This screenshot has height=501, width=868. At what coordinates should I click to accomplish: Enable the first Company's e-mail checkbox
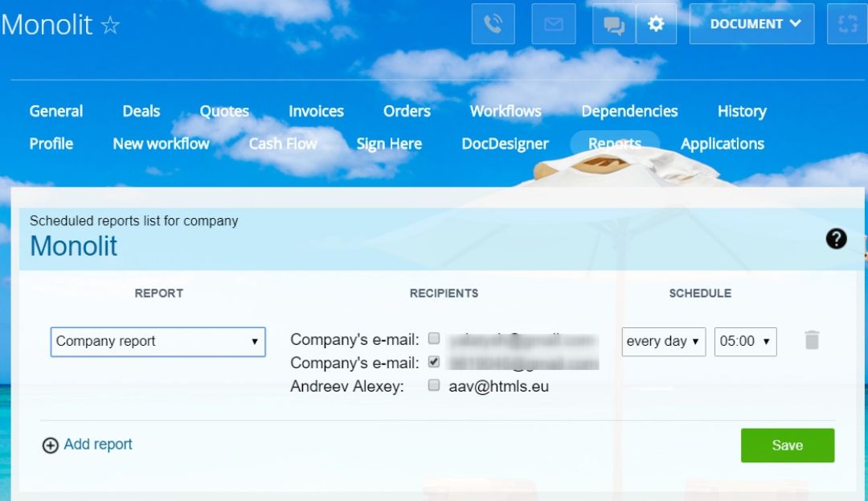(434, 339)
